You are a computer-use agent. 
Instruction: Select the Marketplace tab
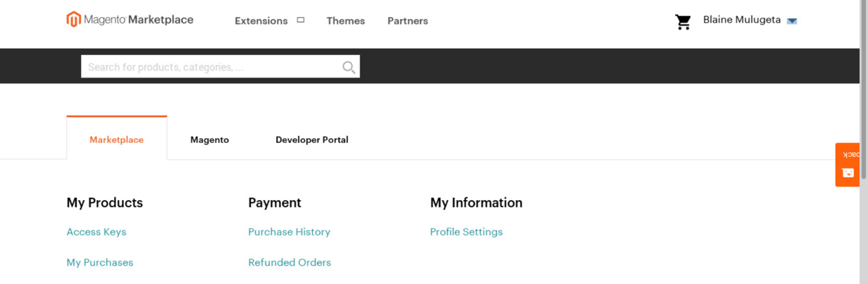tap(117, 140)
